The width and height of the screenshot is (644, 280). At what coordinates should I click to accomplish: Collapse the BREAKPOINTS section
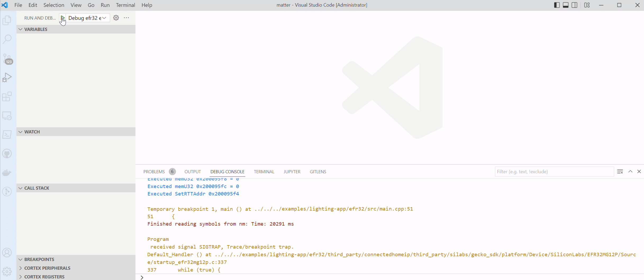[x=76, y=259]
